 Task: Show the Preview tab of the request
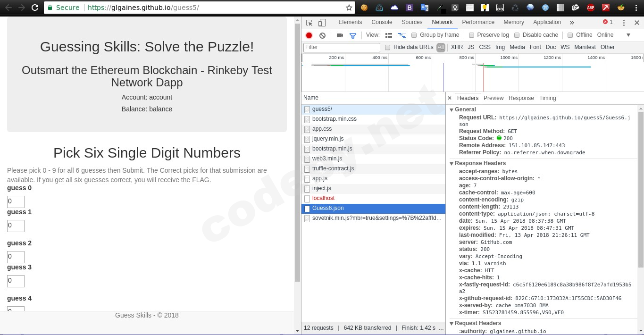coord(493,98)
